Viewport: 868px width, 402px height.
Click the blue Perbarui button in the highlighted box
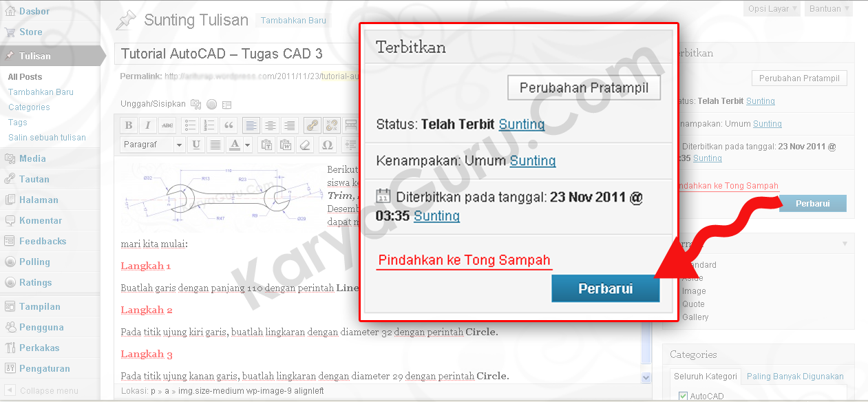tap(605, 288)
